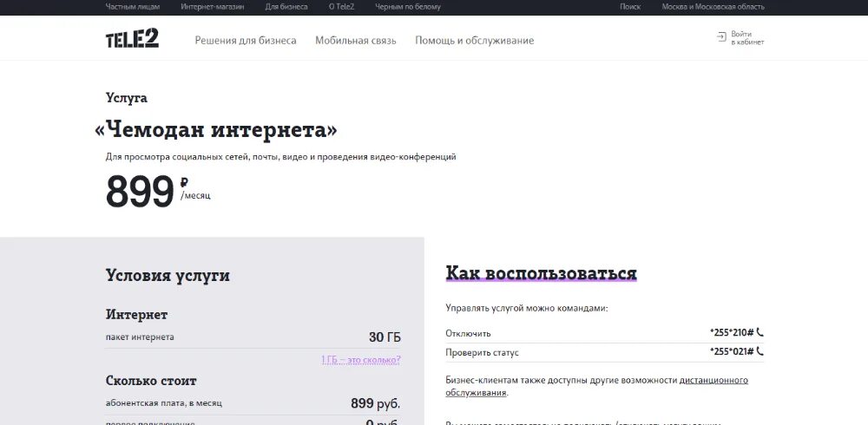Click the 30 ГБ internet package value

coord(385,337)
